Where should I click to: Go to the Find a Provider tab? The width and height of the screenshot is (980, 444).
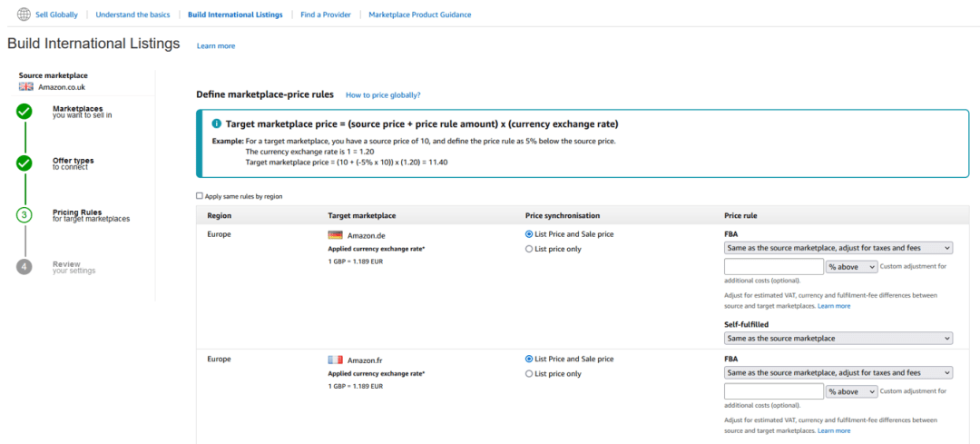point(328,15)
